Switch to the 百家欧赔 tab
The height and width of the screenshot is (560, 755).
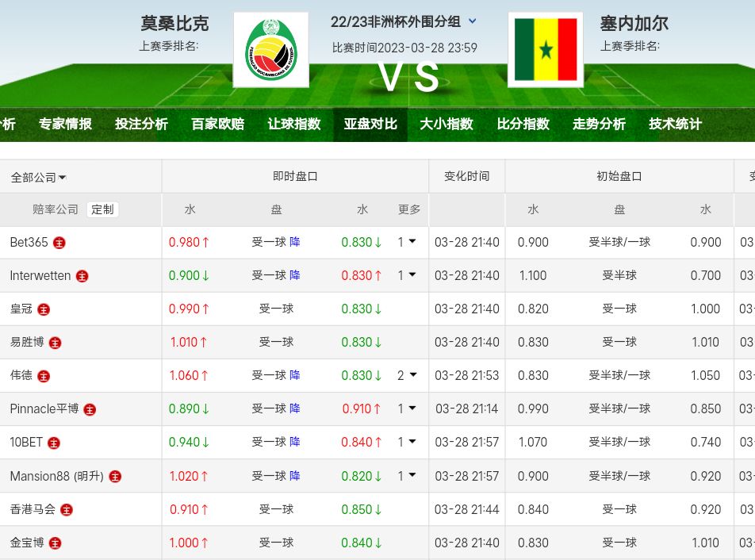click(x=217, y=124)
